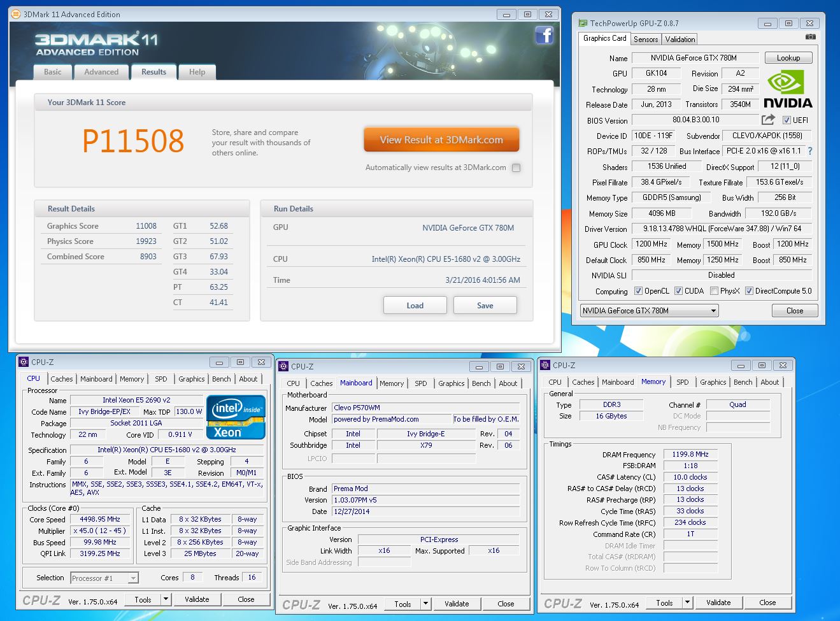Open the GPU selection dropdown in GPU-Z

click(x=649, y=311)
